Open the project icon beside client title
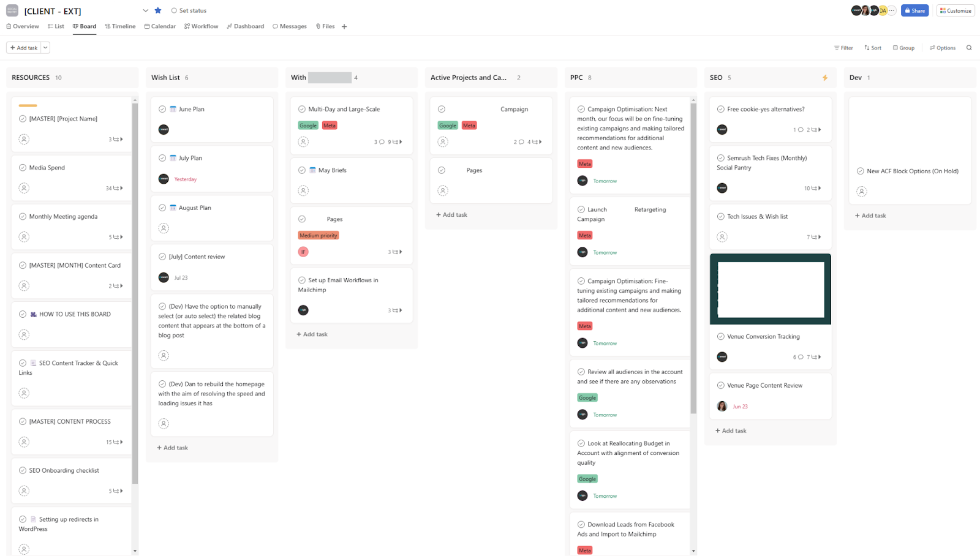980x556 pixels. [12, 10]
